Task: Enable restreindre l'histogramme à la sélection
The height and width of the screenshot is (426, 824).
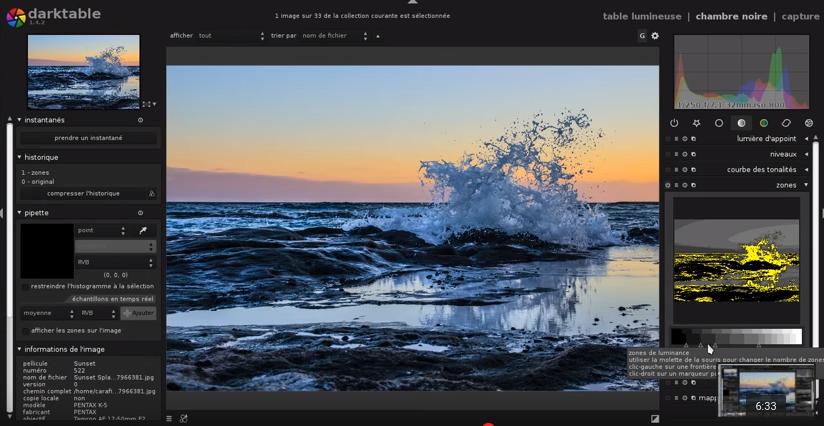Action: tap(25, 287)
